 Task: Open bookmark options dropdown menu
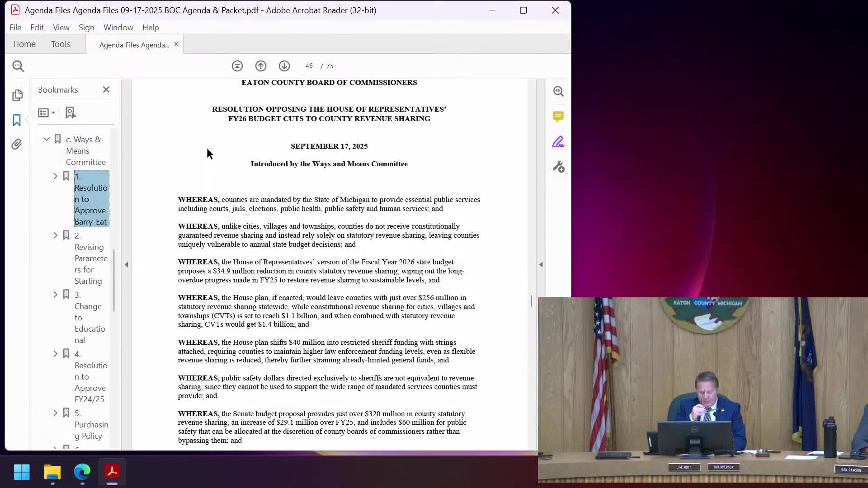tap(47, 113)
